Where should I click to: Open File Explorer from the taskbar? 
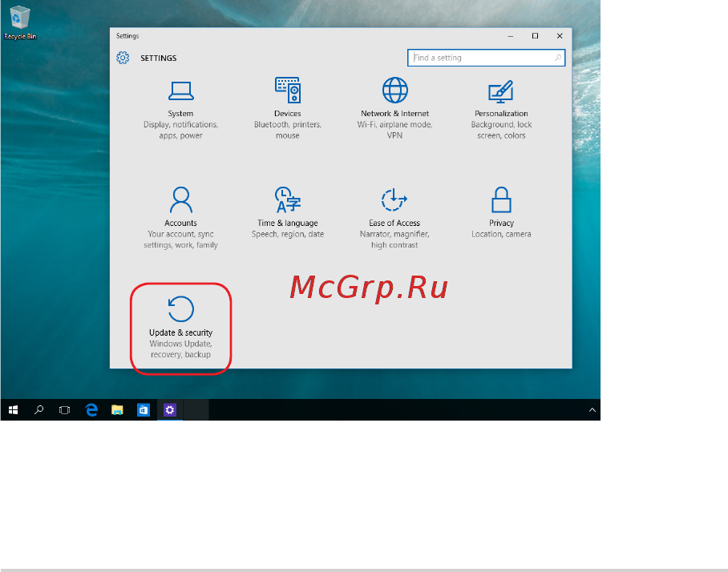coord(117,409)
